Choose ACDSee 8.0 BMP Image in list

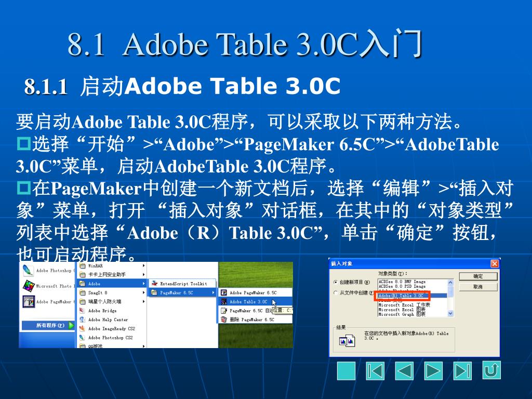coord(402,282)
